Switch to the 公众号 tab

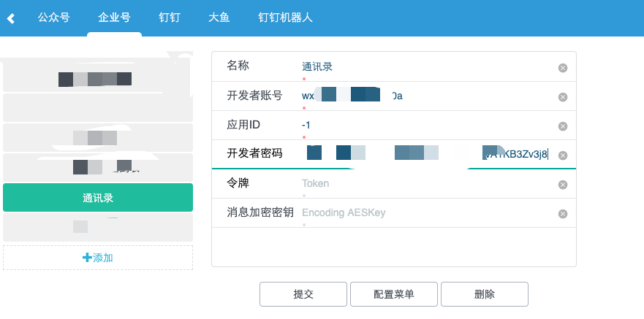[54, 17]
